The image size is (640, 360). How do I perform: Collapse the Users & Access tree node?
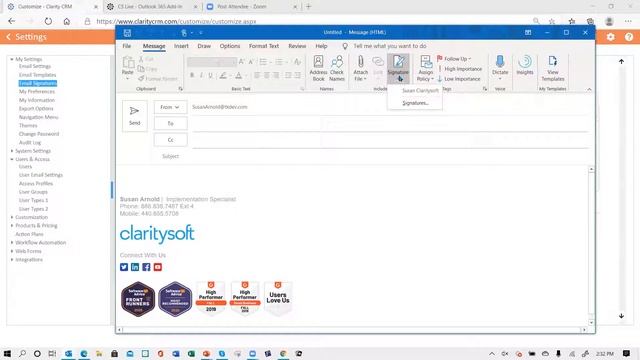12,159
